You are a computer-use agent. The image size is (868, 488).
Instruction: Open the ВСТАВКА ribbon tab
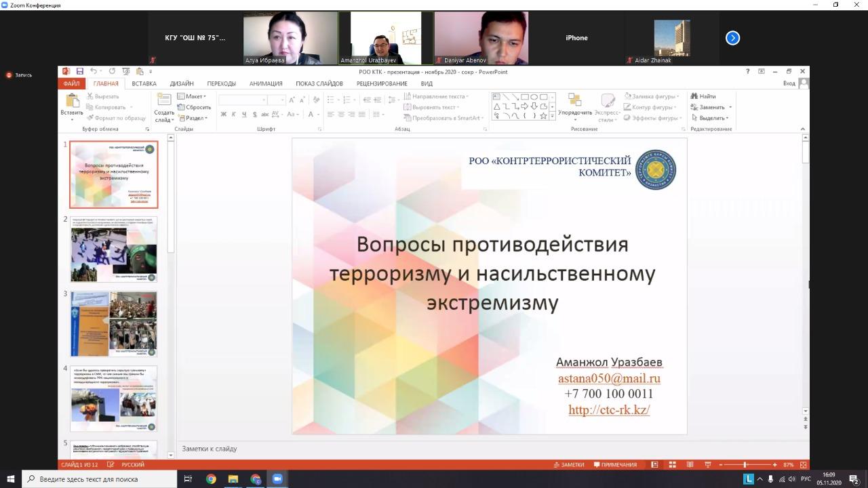point(144,84)
